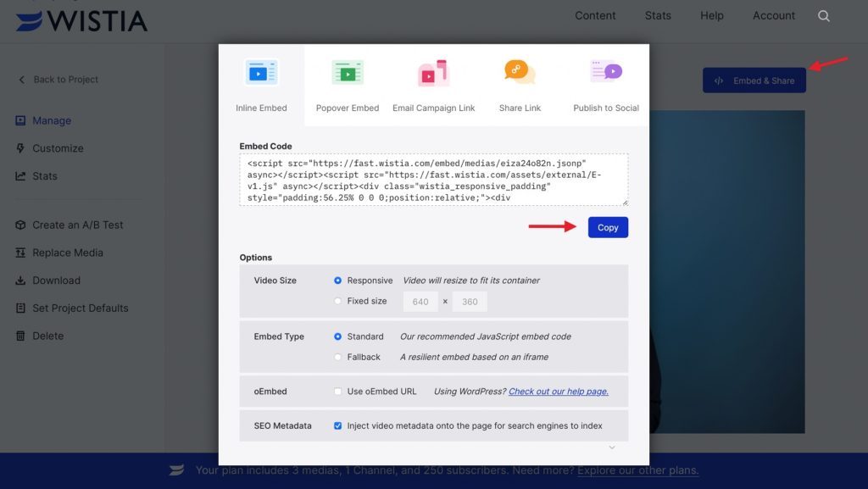The image size is (868, 489).
Task: Open the Wistia logo home link
Action: pyautogui.click(x=81, y=20)
